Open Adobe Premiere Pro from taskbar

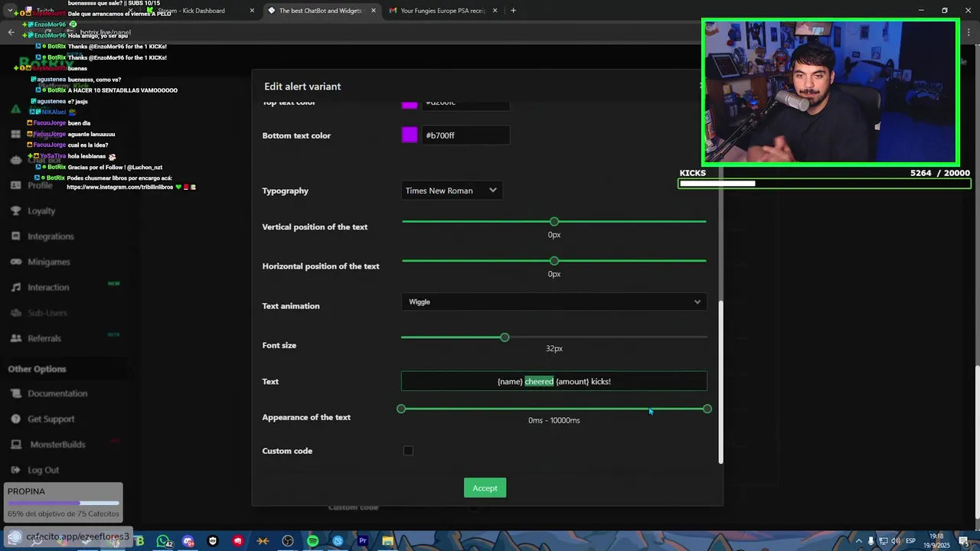(362, 541)
